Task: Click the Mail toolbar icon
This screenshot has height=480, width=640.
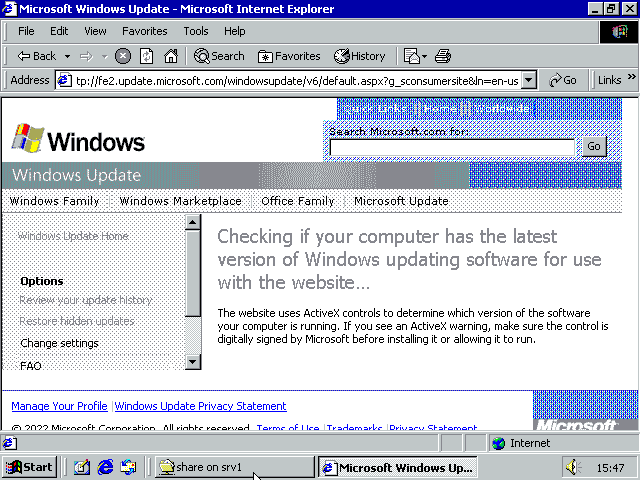Action: click(x=412, y=56)
